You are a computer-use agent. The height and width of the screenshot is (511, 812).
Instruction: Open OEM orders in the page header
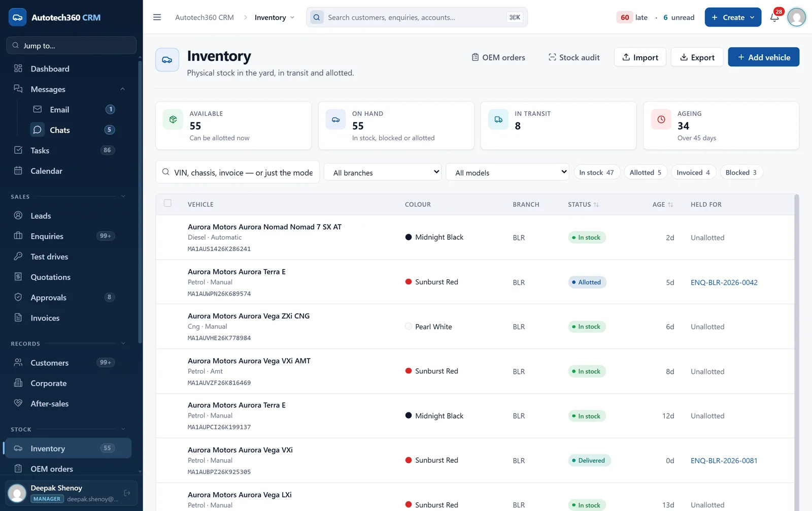pyautogui.click(x=498, y=57)
